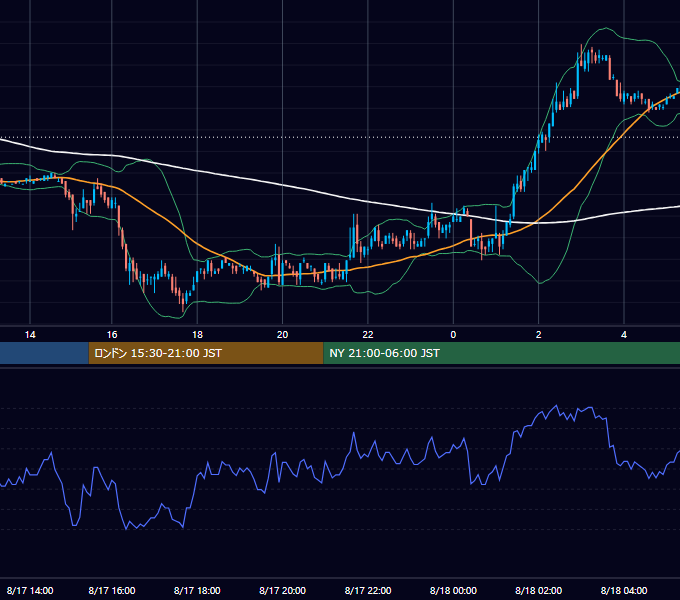Select the 20 hour axis label

(282, 335)
